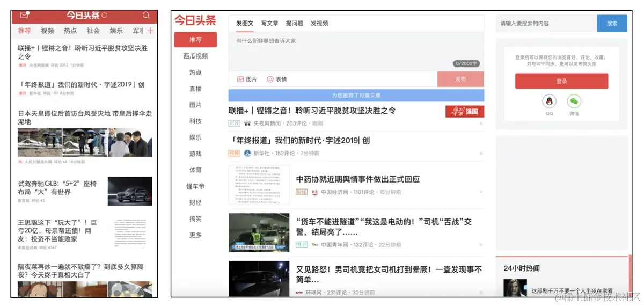The image size is (644, 306).
Task: Click the 新华社 source avatar icon
Action: pos(247,153)
